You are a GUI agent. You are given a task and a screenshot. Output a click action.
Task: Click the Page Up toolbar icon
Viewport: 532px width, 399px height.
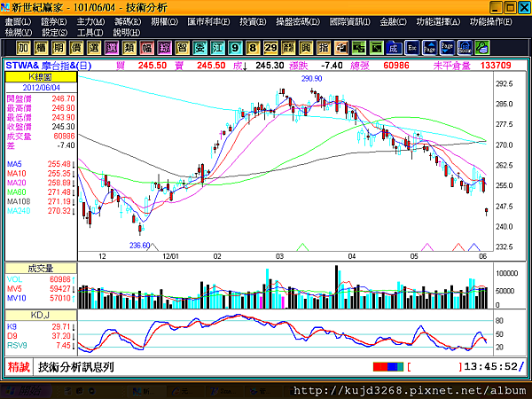click(x=429, y=48)
